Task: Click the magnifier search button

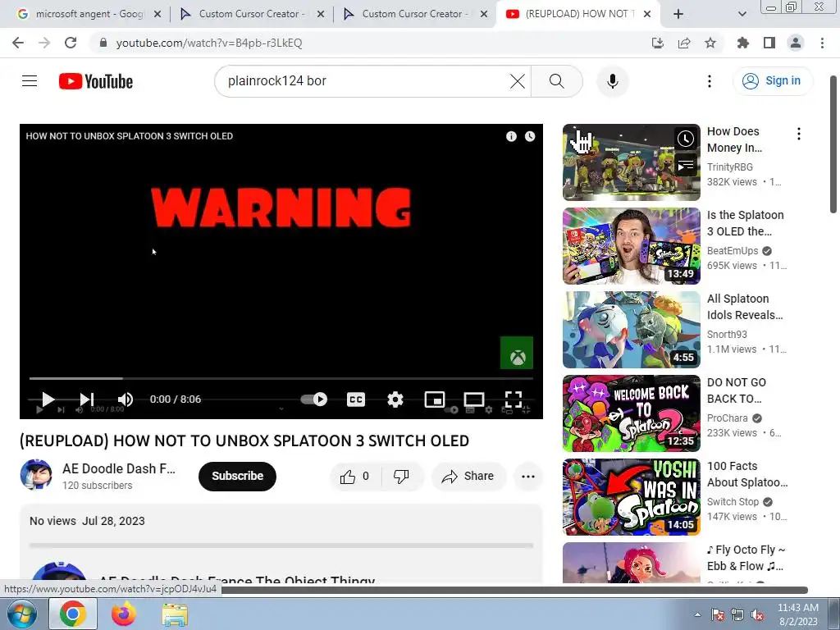Action: (557, 81)
